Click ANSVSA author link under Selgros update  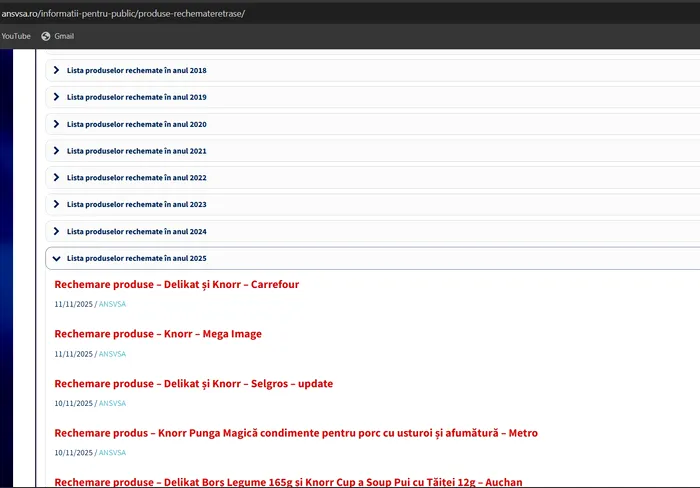(x=112, y=403)
